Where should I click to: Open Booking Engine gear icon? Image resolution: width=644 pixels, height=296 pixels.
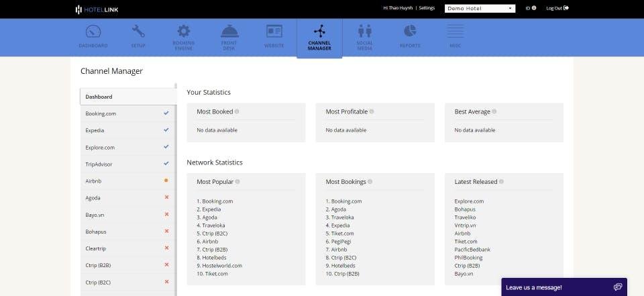click(184, 32)
